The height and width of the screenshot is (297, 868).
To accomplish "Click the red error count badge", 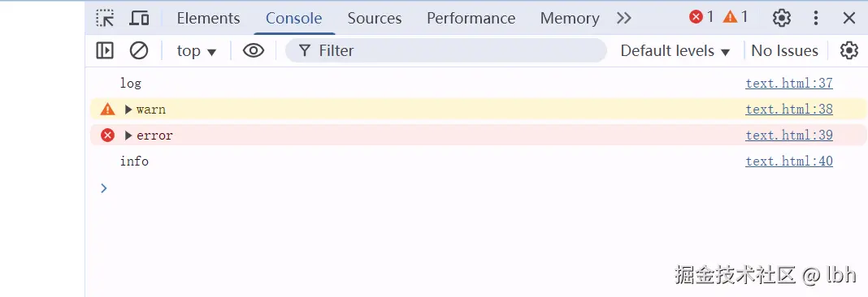I will coord(701,17).
